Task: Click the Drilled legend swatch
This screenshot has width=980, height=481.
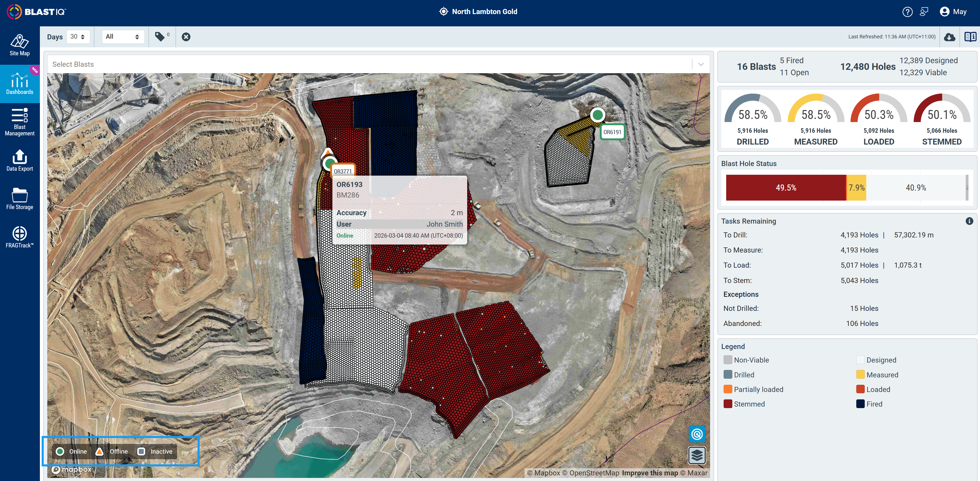Action: [728, 375]
